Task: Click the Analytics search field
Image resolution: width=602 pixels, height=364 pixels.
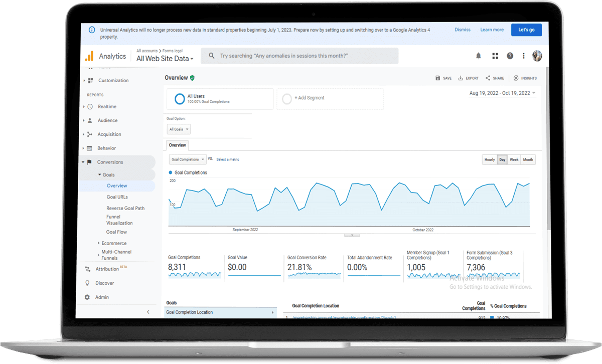Action: (x=299, y=56)
